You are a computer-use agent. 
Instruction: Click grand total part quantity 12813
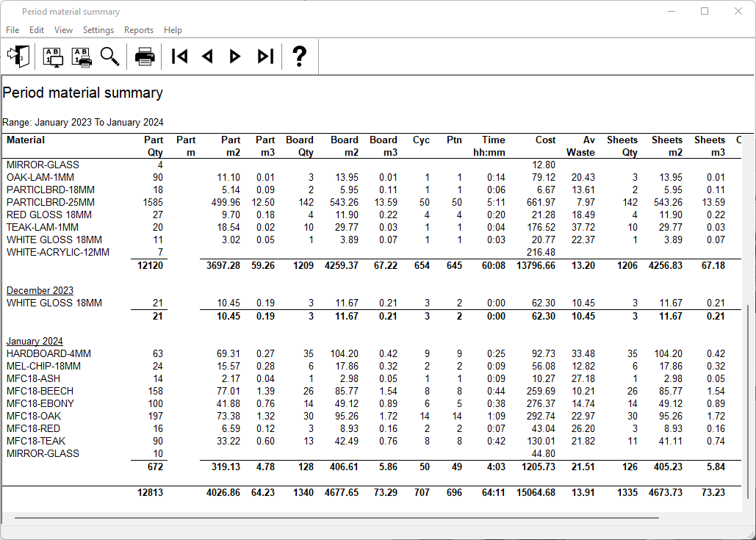pyautogui.click(x=150, y=493)
